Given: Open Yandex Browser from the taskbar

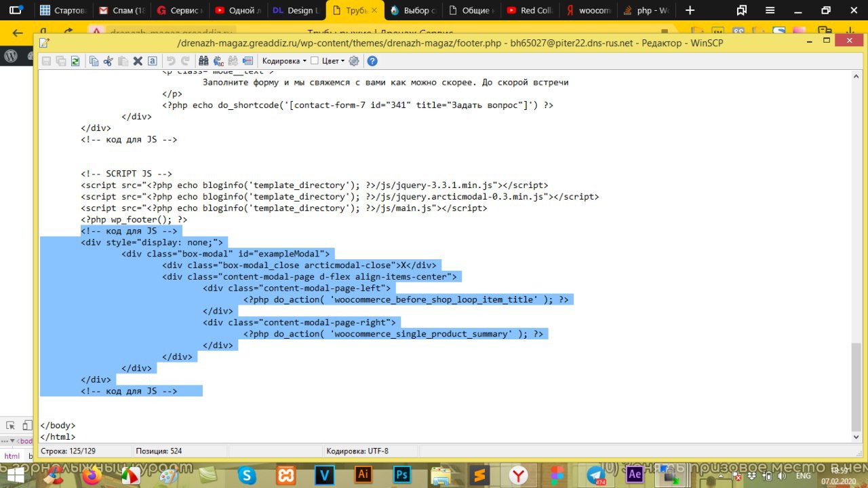Looking at the screenshot, I should coord(519,474).
